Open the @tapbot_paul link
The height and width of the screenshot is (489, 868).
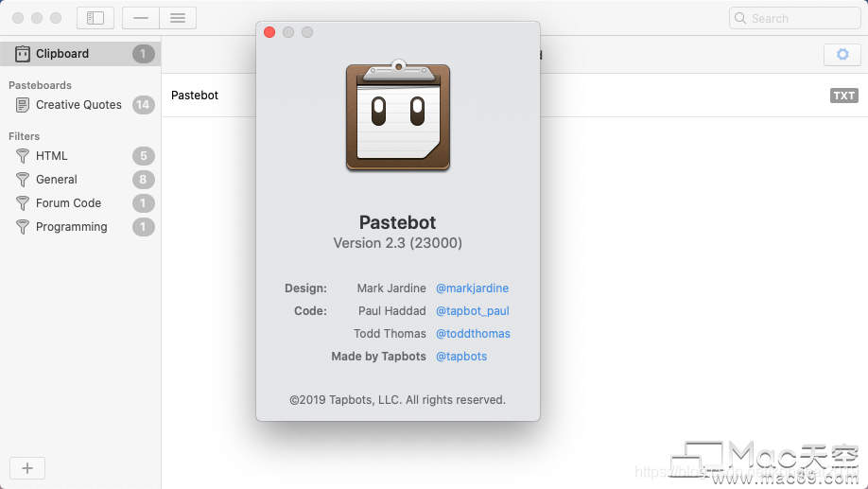[473, 310]
